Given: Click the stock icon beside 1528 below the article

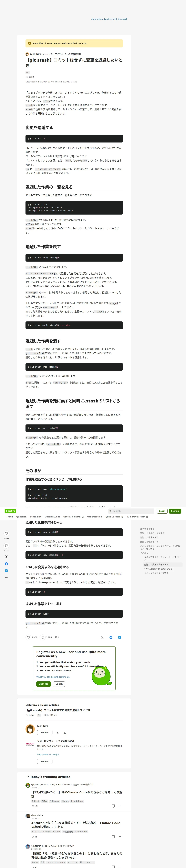Looking at the screenshot, I should pos(43,637).
